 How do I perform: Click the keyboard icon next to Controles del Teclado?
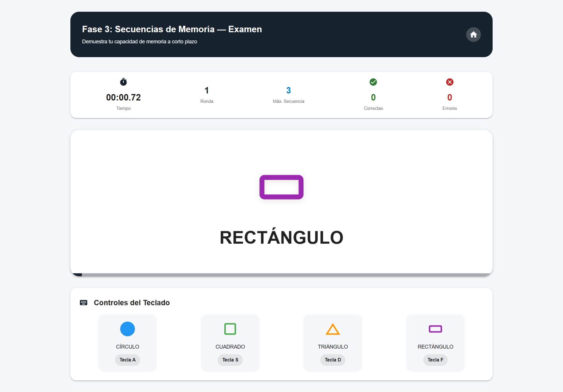tap(84, 302)
